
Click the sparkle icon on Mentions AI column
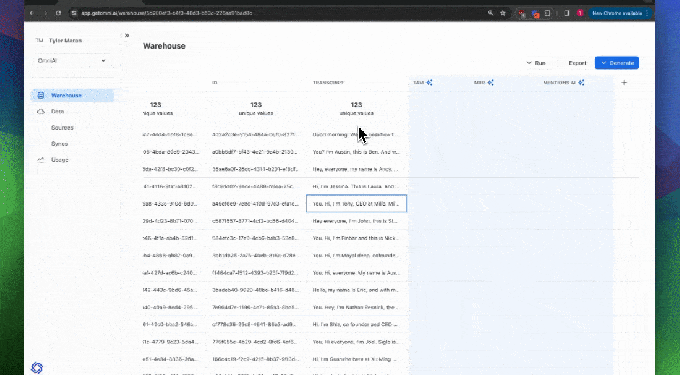coord(581,82)
